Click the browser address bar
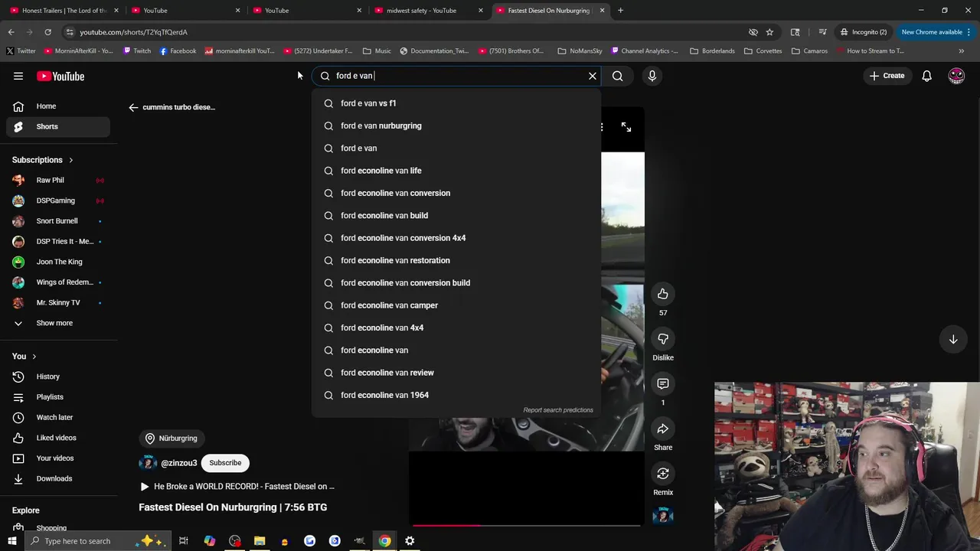This screenshot has width=980, height=551. [x=406, y=32]
